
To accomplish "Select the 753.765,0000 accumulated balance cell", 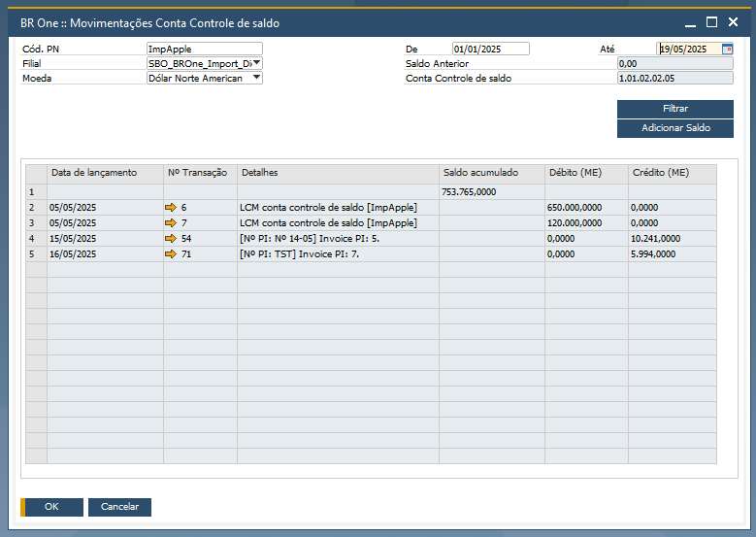I will point(492,192).
